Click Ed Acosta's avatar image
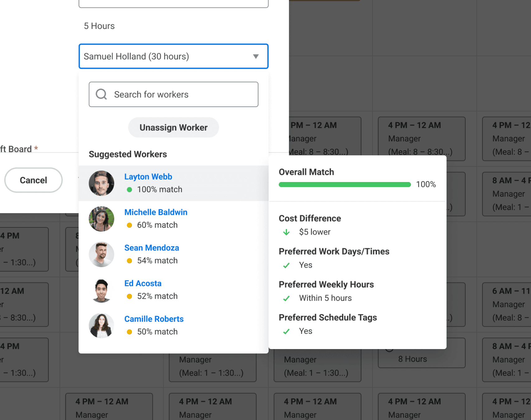Viewport: 531px width, 420px height. (101, 290)
